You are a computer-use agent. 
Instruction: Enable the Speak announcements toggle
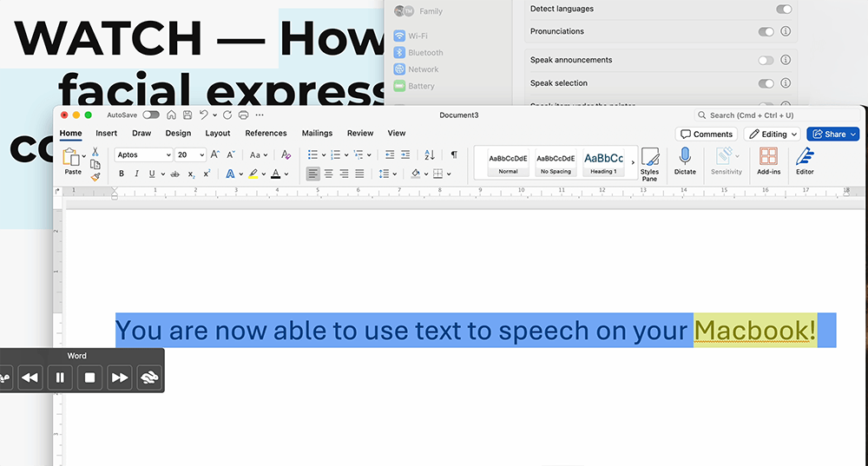tap(766, 60)
